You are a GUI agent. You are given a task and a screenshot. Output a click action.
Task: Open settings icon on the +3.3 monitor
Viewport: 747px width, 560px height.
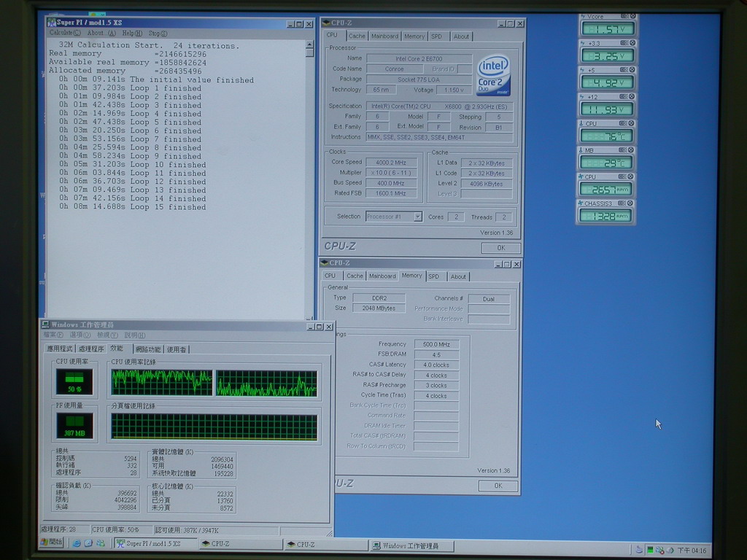click(624, 43)
